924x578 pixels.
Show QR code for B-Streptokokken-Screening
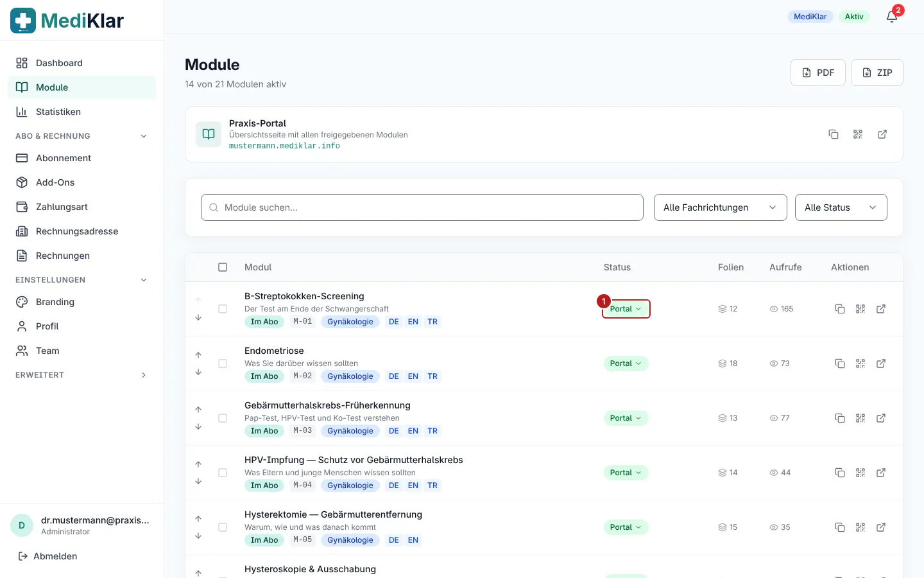(860, 309)
